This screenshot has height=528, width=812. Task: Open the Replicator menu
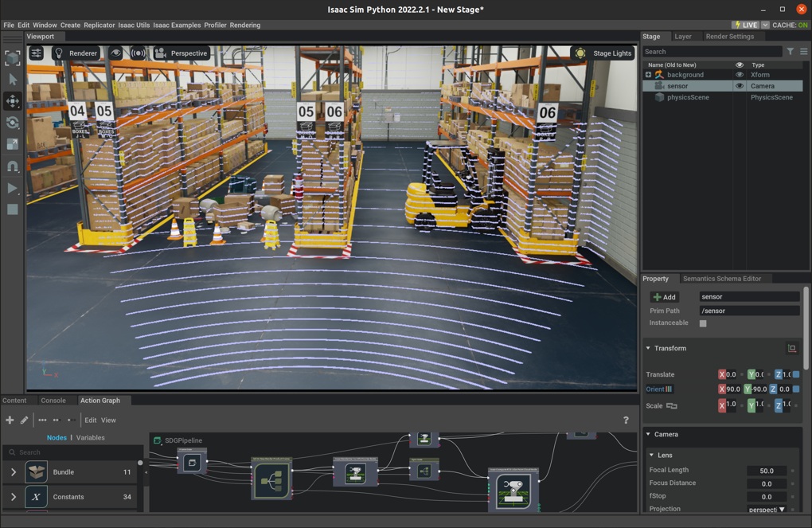pyautogui.click(x=99, y=25)
